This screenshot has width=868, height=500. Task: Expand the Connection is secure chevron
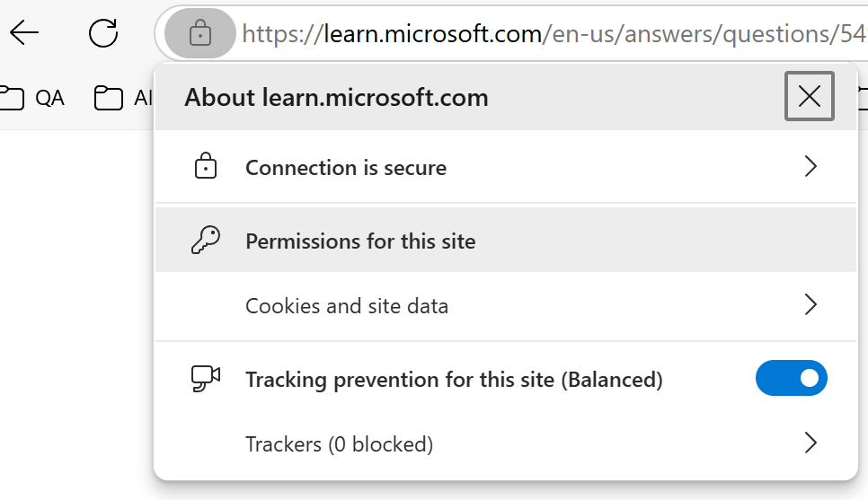pyautogui.click(x=810, y=167)
